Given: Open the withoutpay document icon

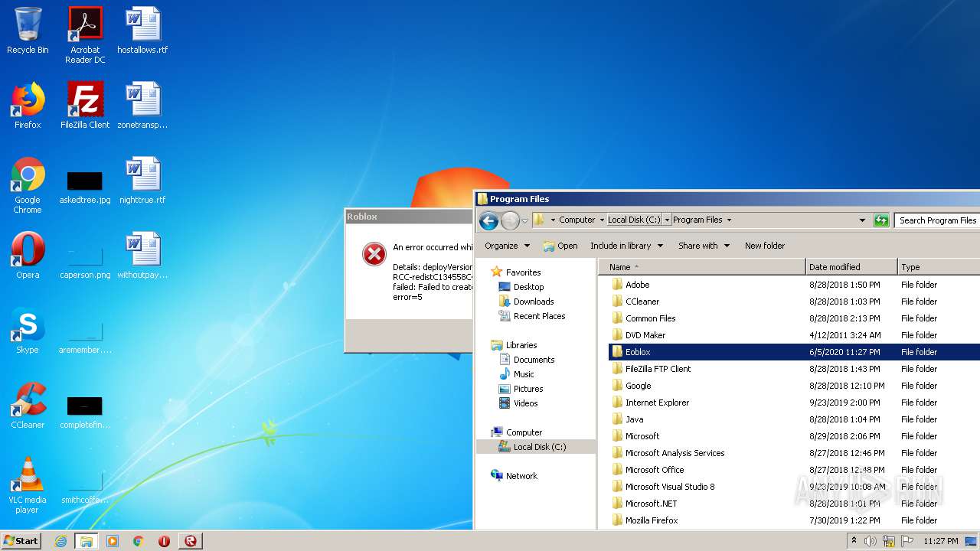Looking at the screenshot, I should (142, 256).
